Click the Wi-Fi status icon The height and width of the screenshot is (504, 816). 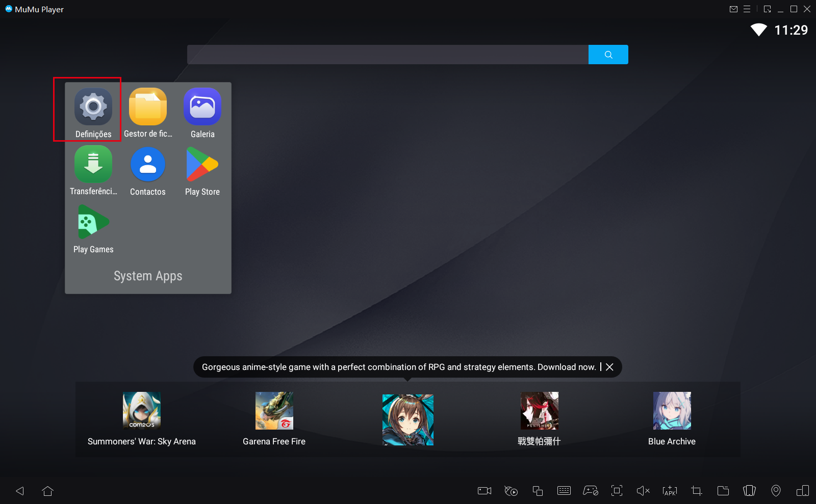coord(759,30)
